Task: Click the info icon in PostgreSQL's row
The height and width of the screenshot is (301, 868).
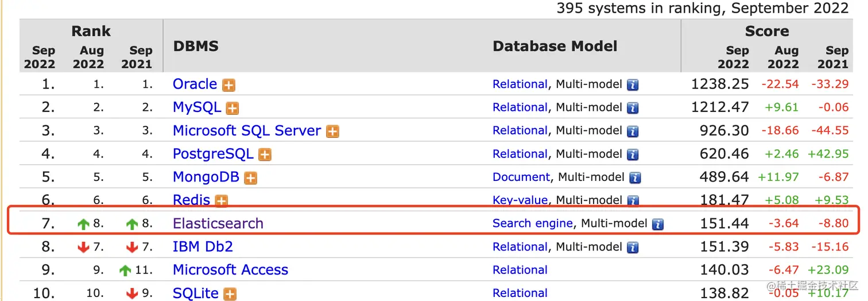Action: click(633, 155)
